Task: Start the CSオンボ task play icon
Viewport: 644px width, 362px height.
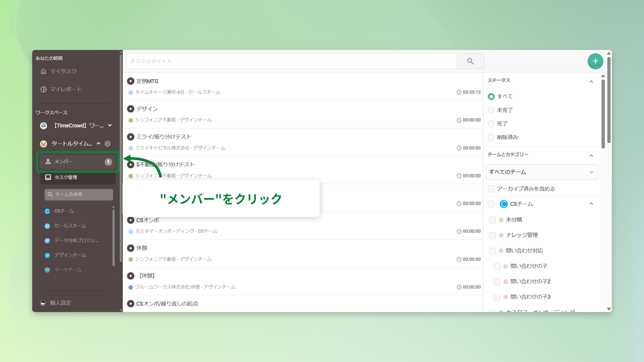Action: pos(130,220)
